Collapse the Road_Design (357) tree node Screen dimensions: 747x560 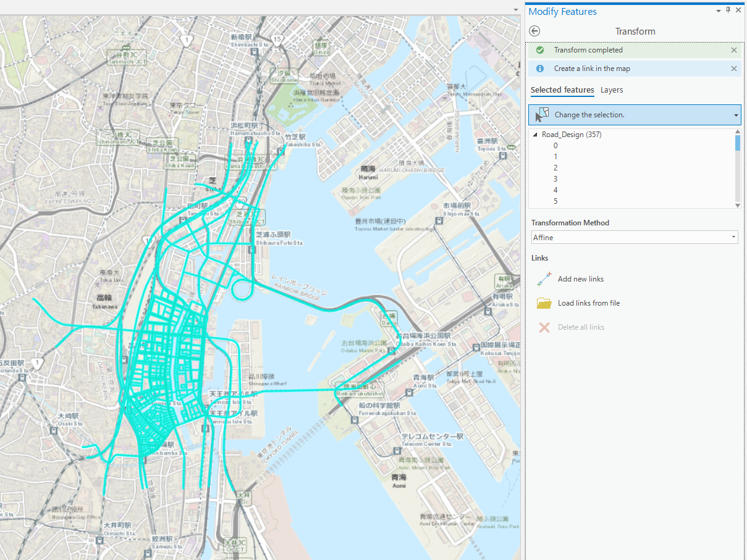[x=535, y=135]
